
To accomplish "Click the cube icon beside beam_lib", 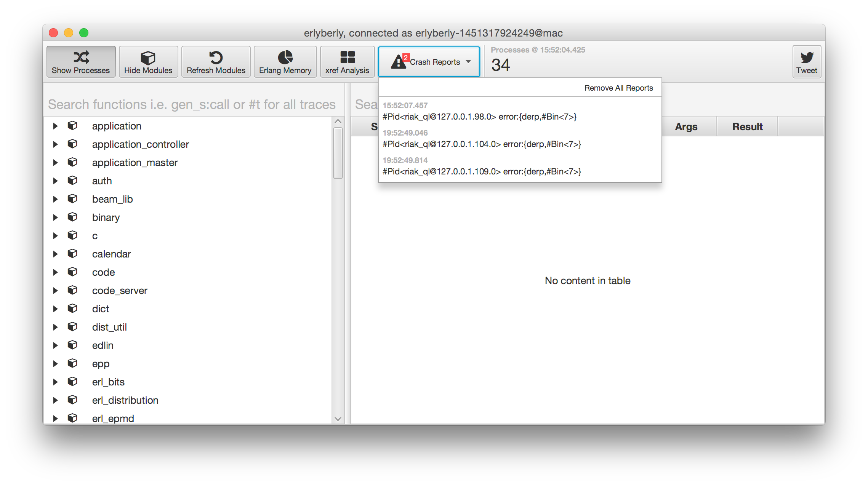I will [72, 199].
